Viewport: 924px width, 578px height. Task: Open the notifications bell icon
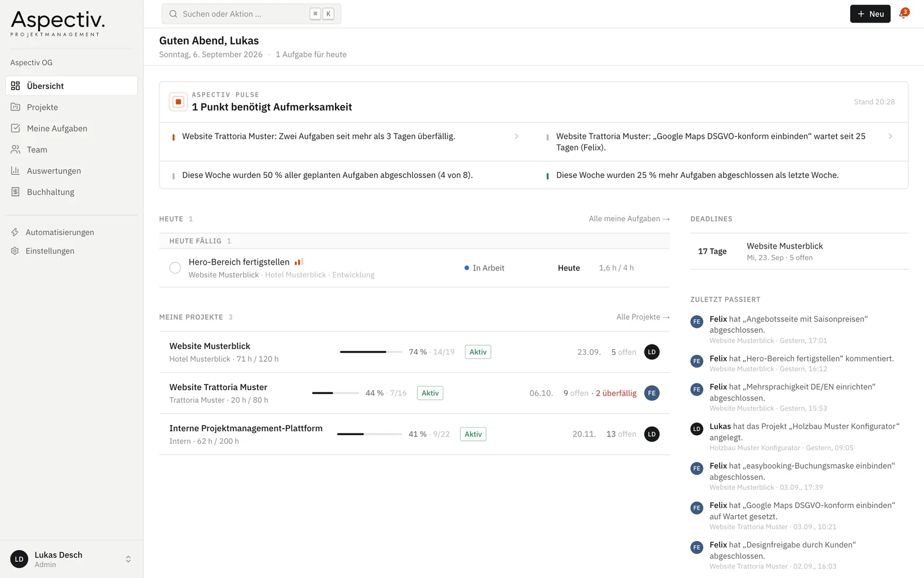[903, 14]
